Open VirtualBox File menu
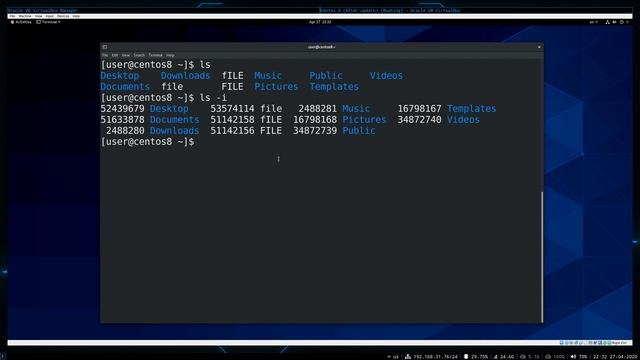This screenshot has width=640, height=360. pos(12,16)
